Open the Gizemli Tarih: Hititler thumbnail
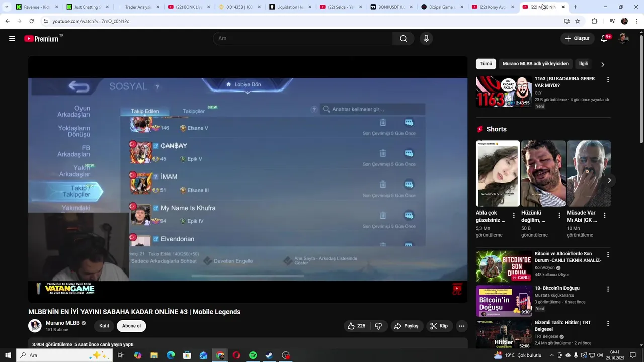Screen dimensions: 644x362 (504, 335)
